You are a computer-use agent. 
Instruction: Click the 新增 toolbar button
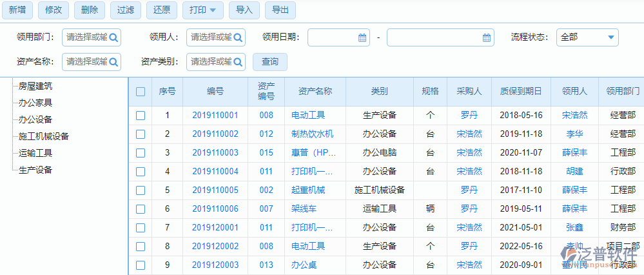pos(17,10)
